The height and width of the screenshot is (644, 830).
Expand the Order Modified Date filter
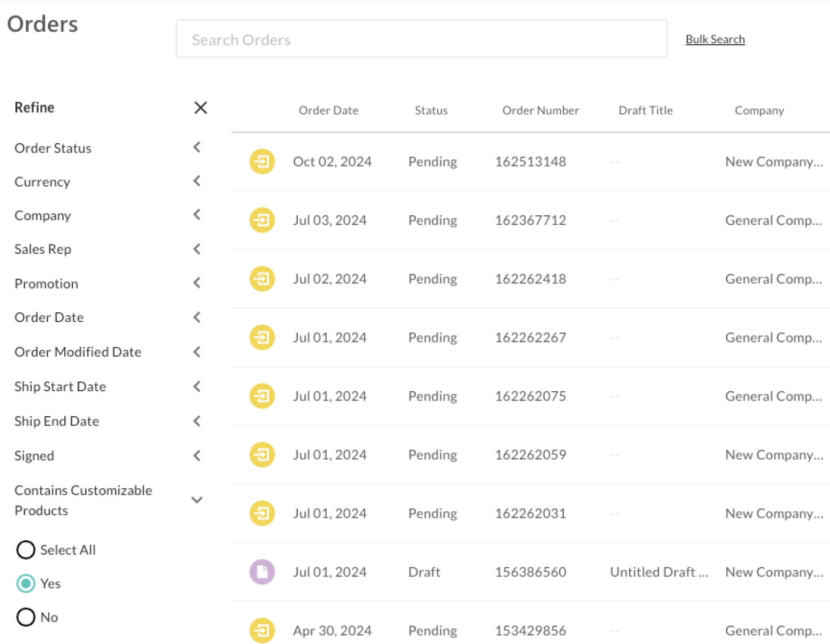click(197, 352)
